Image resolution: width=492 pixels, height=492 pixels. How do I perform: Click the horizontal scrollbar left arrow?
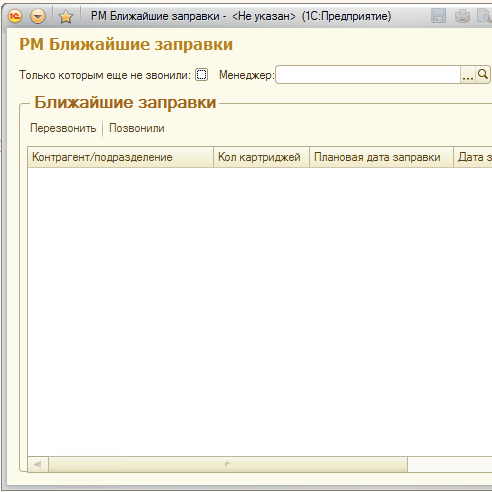tap(38, 464)
